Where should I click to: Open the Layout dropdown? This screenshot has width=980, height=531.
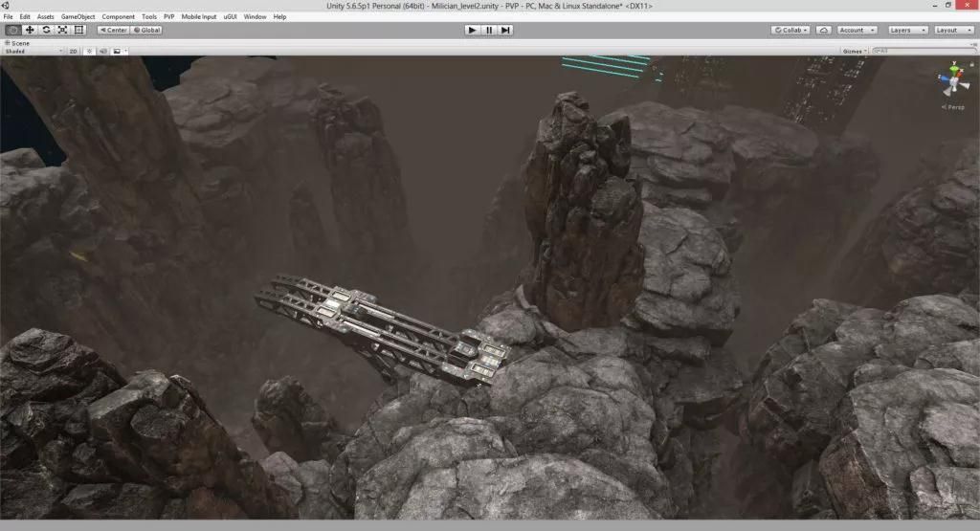click(x=954, y=30)
